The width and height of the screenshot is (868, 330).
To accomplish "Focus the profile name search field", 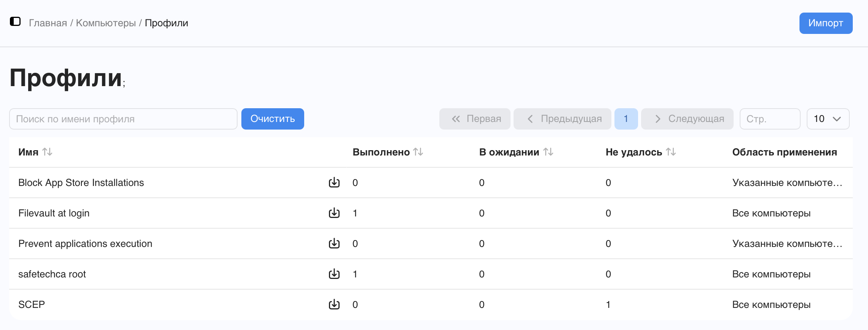I will coord(123,119).
